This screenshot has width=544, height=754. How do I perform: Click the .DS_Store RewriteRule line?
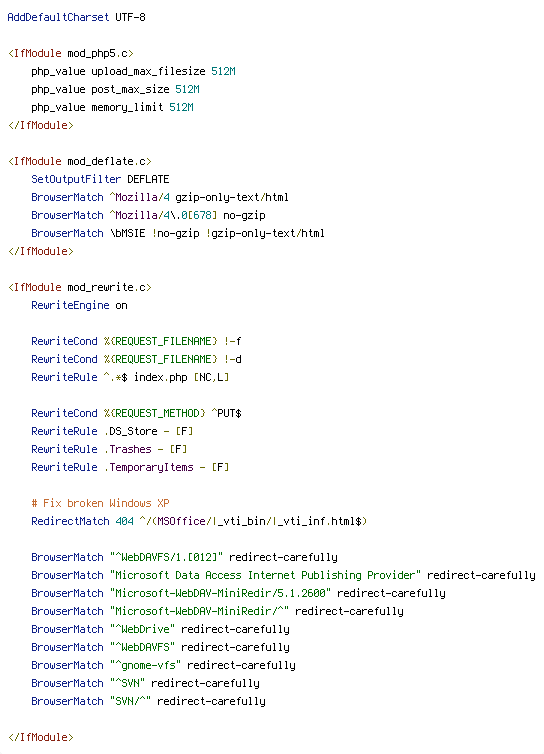click(112, 431)
